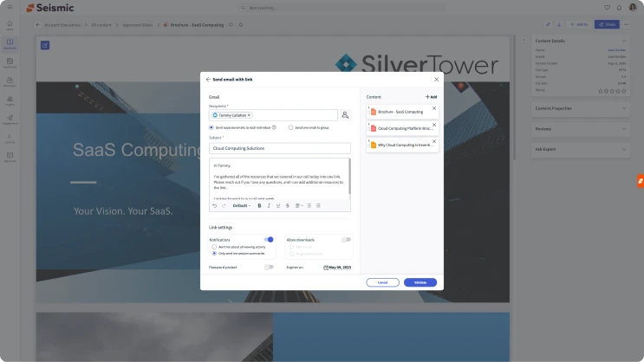Go to Account Executives breadcrumb
Viewport: 644px width, 362px height.
pos(62,25)
